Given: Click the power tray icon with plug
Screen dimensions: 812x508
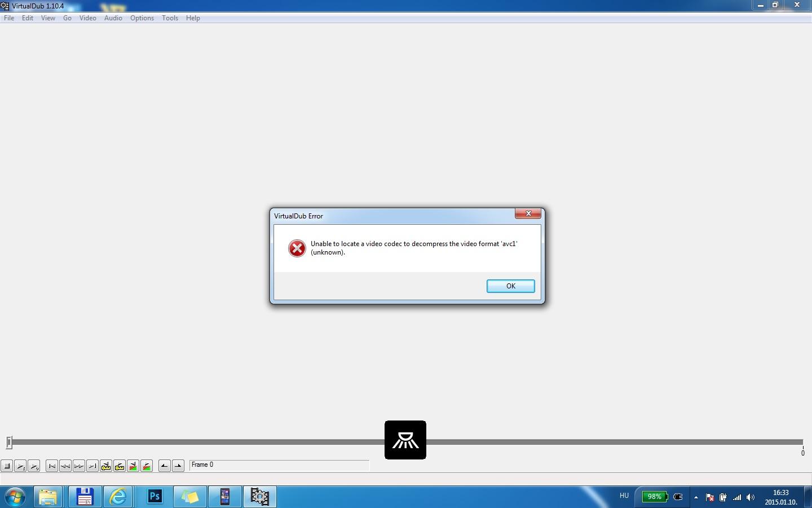Looking at the screenshot, I should 723,497.
